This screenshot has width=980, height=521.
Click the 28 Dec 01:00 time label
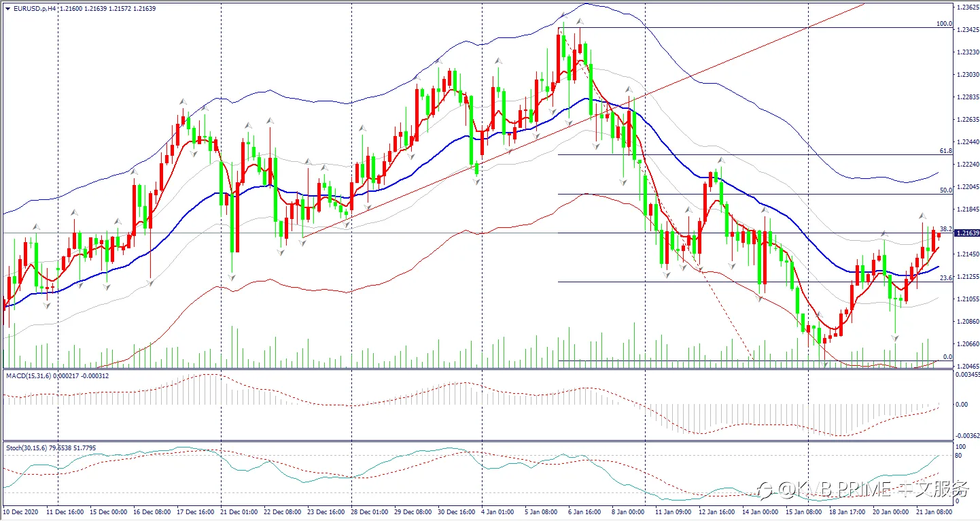click(x=370, y=511)
